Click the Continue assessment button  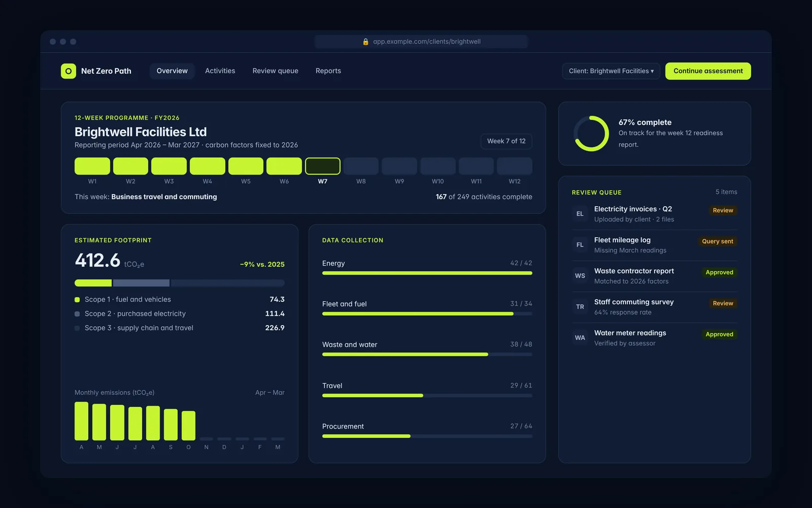click(708, 71)
